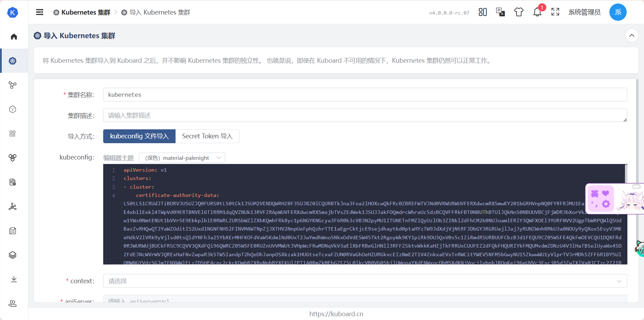Open the download arrow sidebar icon
The height and width of the screenshot is (320, 644).
[x=14, y=279]
